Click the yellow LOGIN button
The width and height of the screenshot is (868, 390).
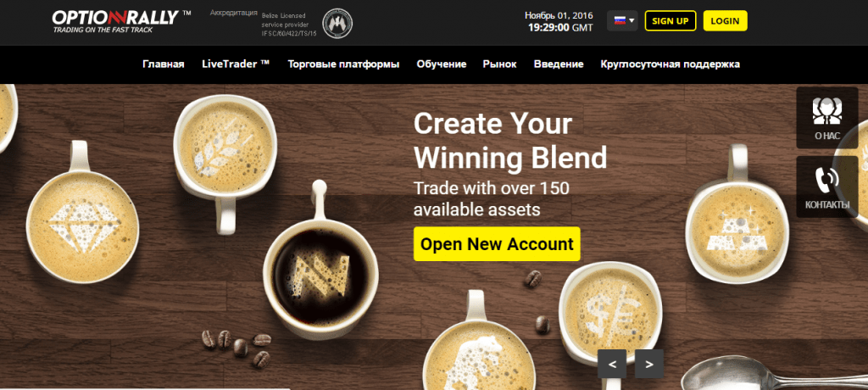pos(726,21)
